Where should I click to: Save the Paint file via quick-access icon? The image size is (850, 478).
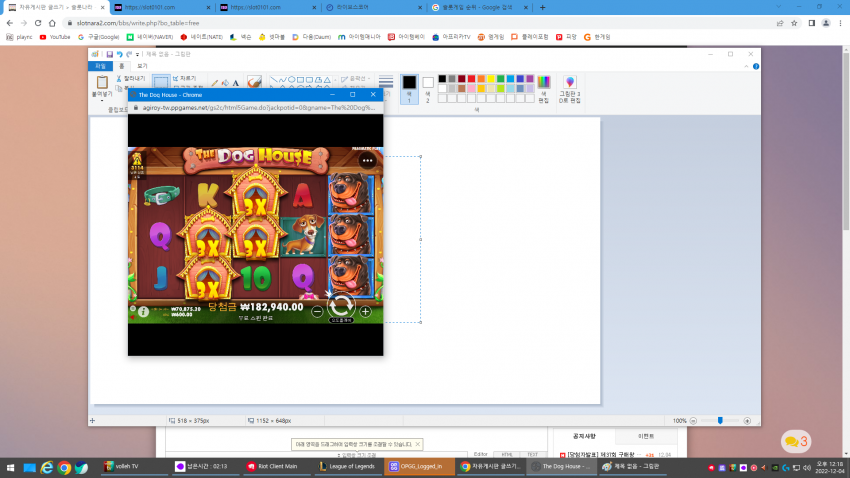coord(110,54)
